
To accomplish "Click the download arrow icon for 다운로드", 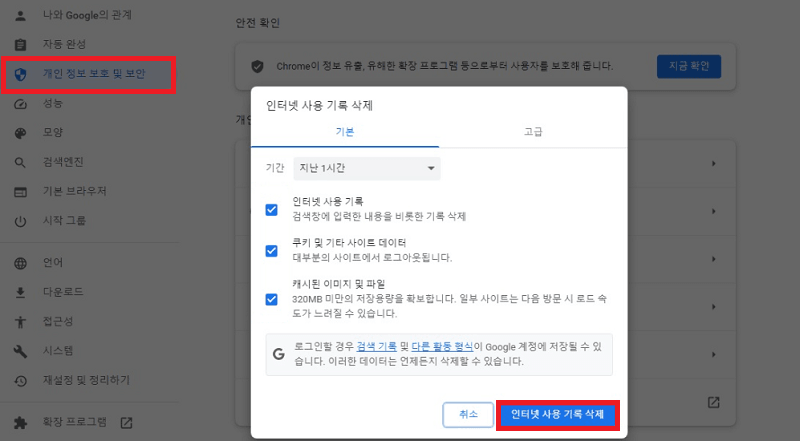I will (20, 292).
